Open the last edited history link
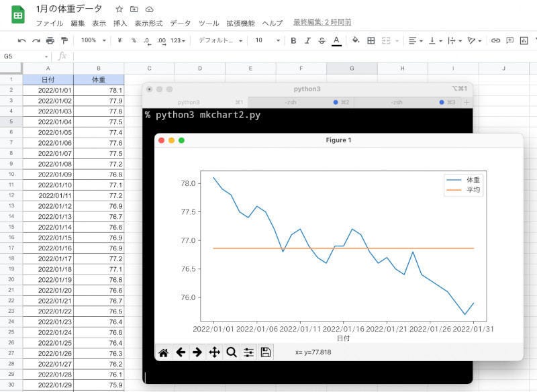537x392 pixels. [322, 23]
